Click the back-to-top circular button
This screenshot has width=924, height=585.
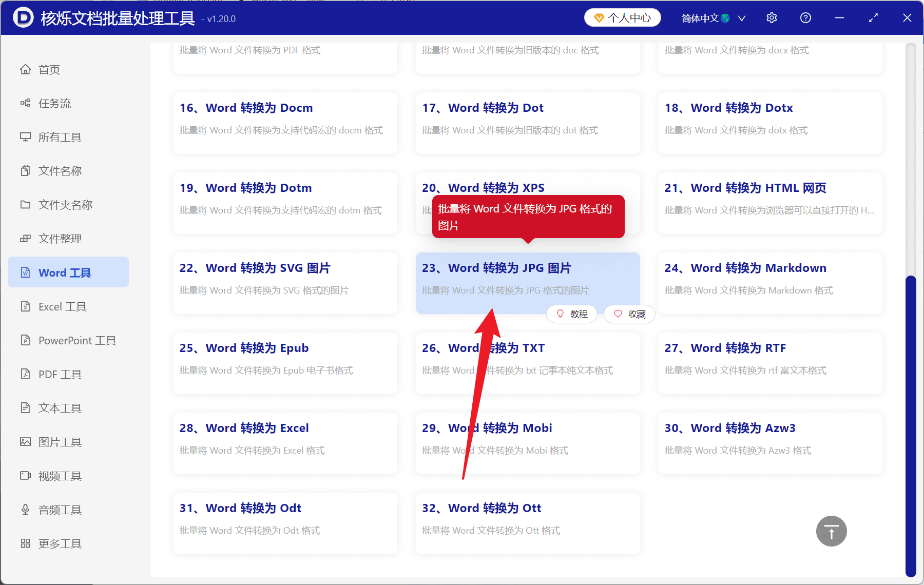coord(831,531)
